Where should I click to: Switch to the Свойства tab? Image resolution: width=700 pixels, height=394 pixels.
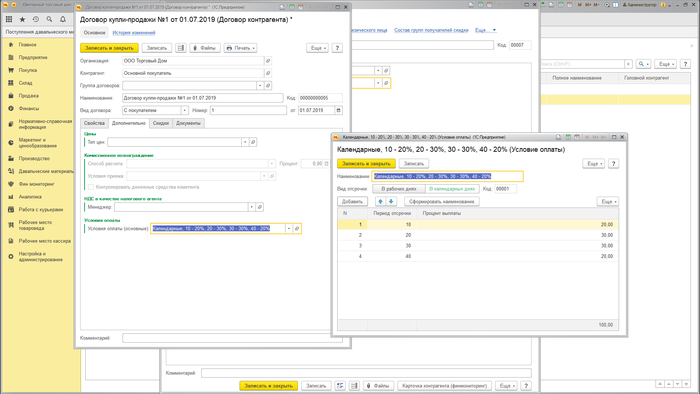94,123
